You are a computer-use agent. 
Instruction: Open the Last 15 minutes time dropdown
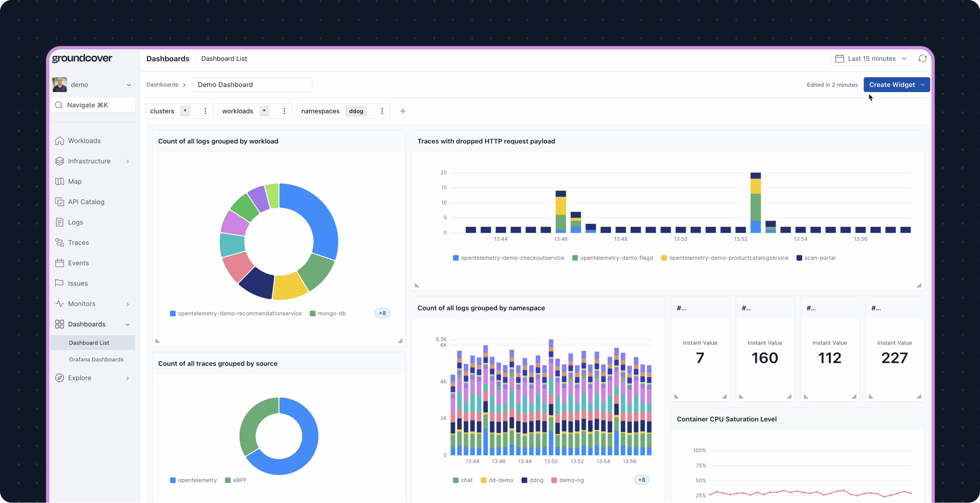871,59
